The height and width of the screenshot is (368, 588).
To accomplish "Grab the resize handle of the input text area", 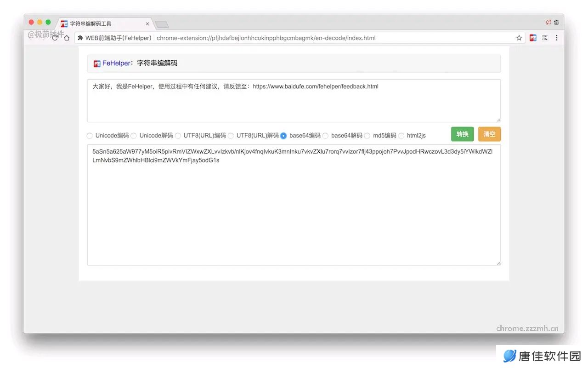I will pos(498,120).
